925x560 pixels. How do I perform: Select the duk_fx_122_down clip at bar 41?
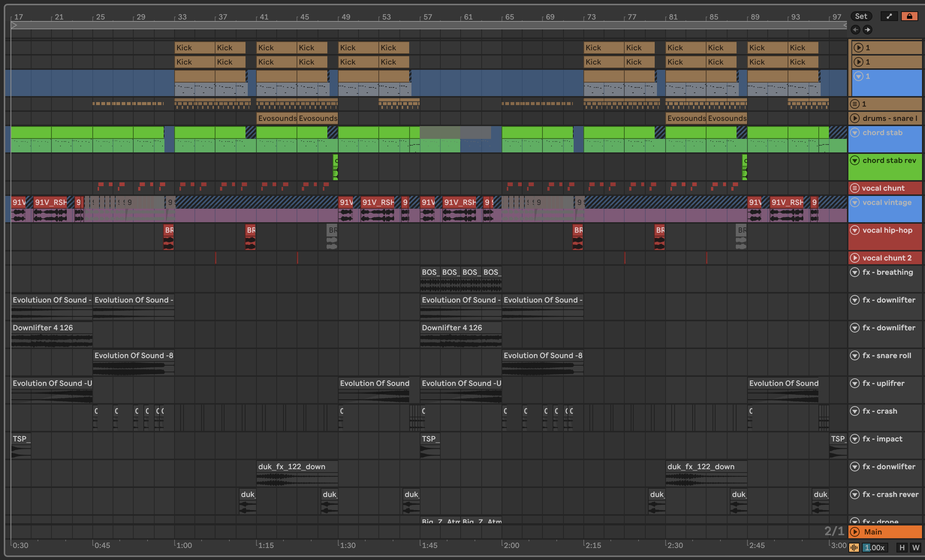(x=297, y=473)
